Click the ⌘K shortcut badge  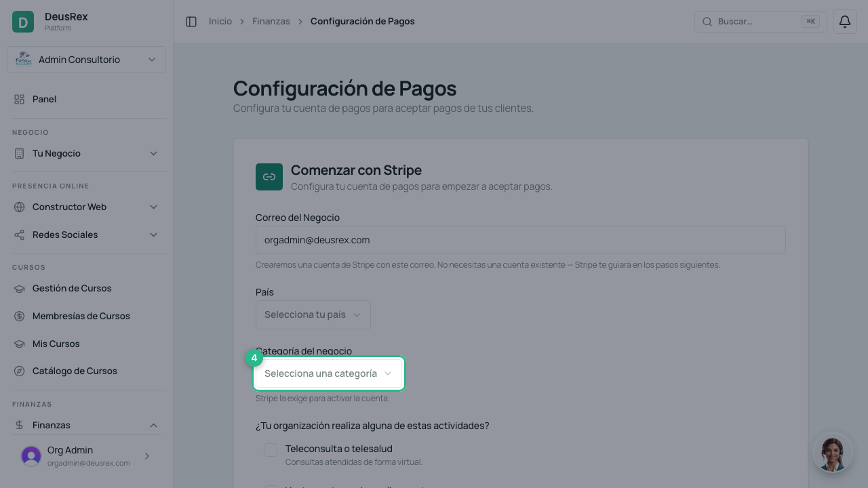[810, 22]
